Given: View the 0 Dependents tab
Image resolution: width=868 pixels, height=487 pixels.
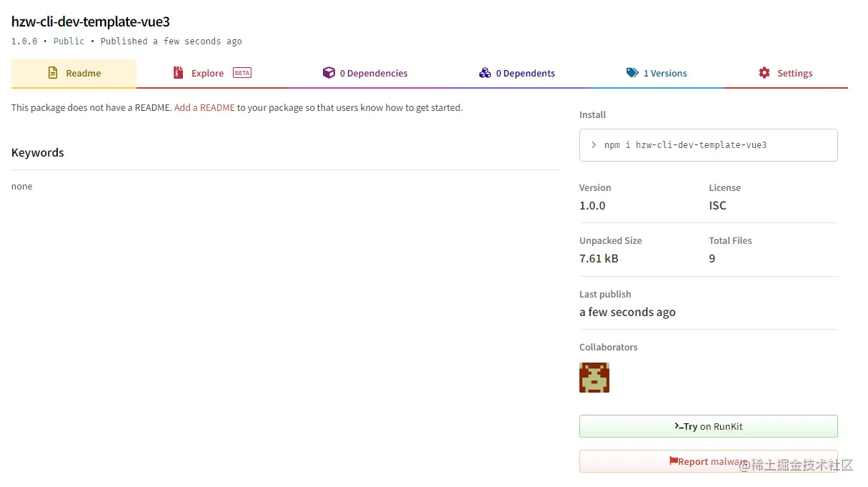Looking at the screenshot, I should [x=517, y=73].
